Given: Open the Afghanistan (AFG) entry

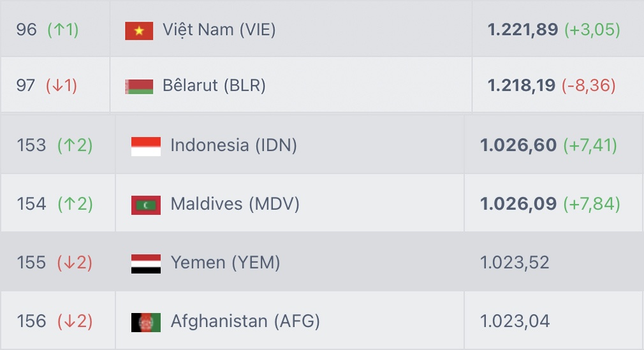Looking at the screenshot, I should click(245, 321).
